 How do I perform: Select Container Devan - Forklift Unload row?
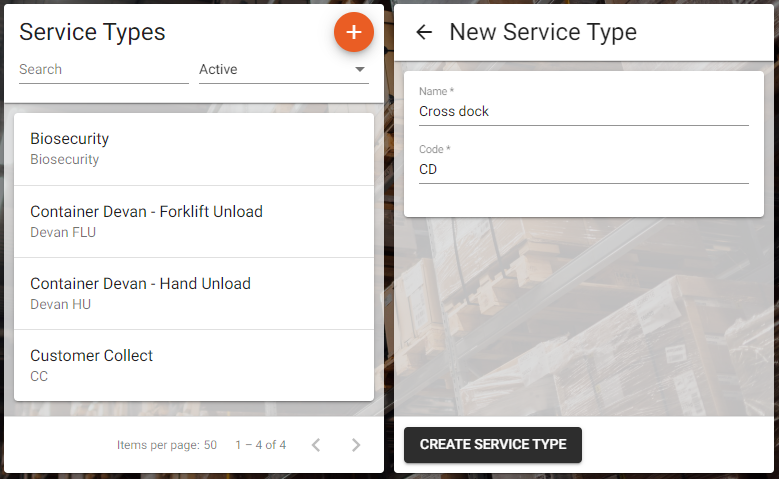click(194, 222)
